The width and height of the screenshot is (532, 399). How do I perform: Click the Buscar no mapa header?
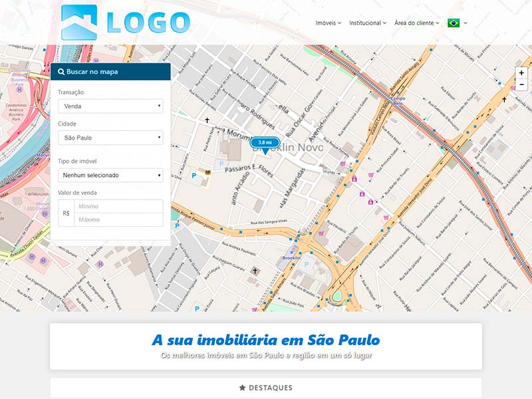pyautogui.click(x=110, y=72)
